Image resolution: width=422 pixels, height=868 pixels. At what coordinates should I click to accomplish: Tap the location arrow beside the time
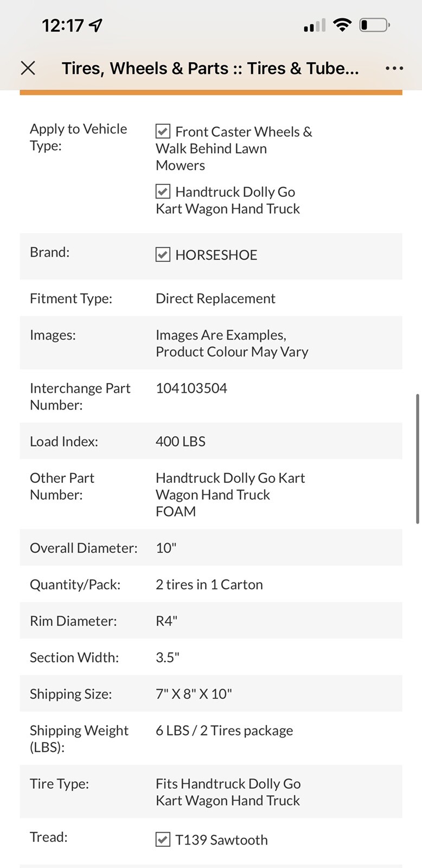coord(96,25)
